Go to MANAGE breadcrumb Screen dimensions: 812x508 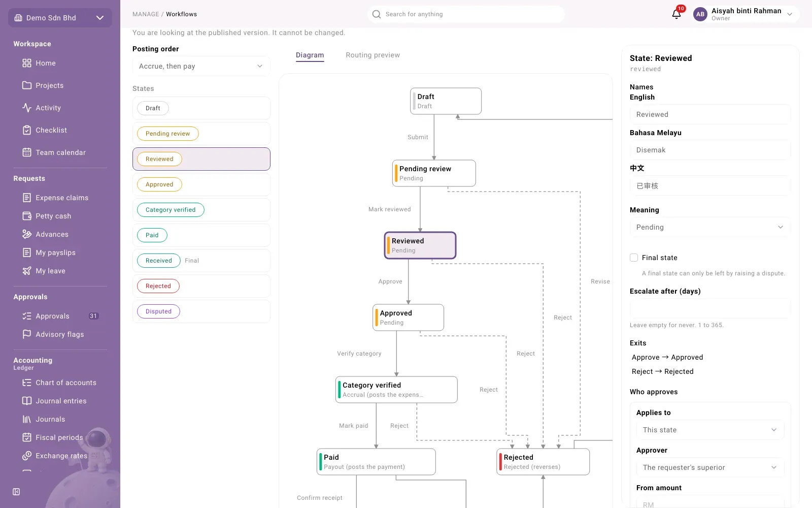146,14
